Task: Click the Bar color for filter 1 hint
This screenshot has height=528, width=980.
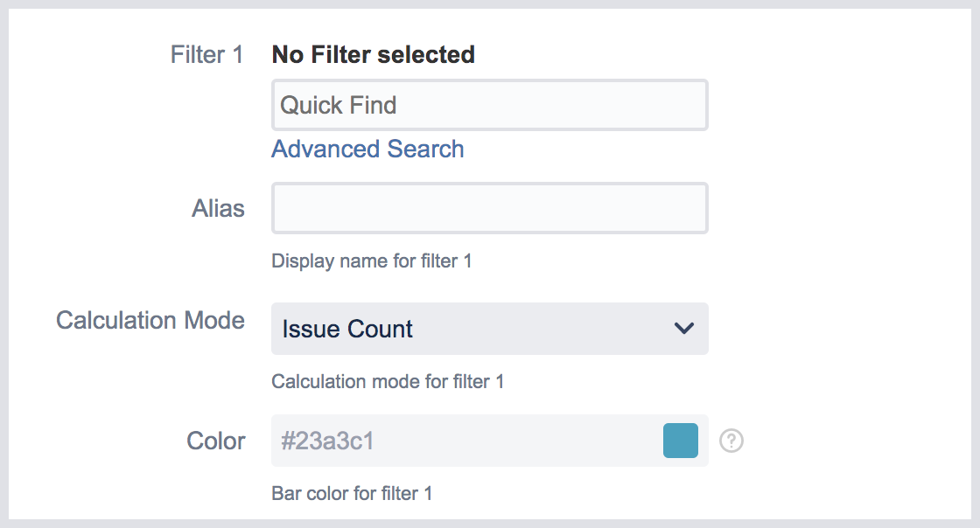Action: 352,493
